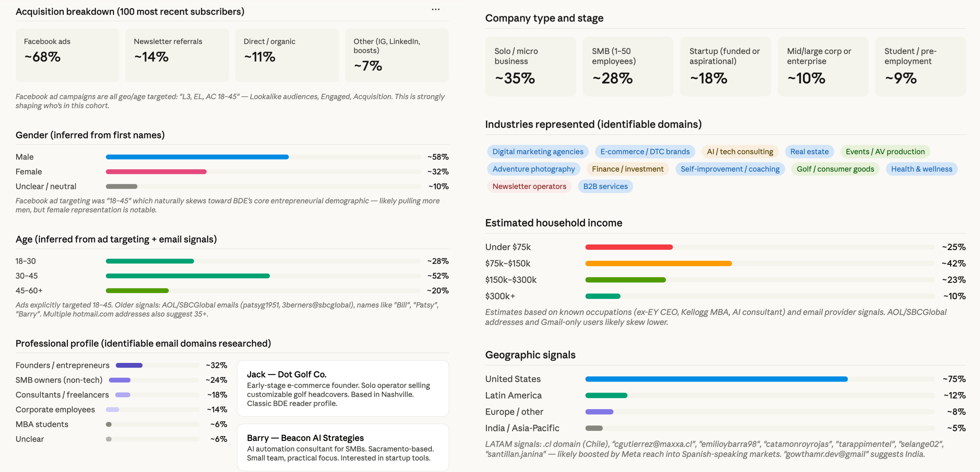
Task: Click the AI / tech consulting tag
Action: [x=740, y=151]
